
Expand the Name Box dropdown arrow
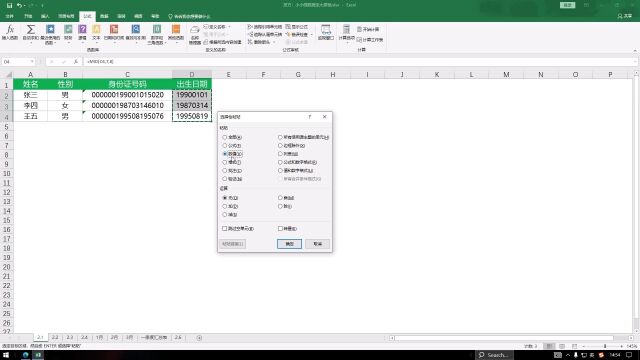tap(32, 62)
